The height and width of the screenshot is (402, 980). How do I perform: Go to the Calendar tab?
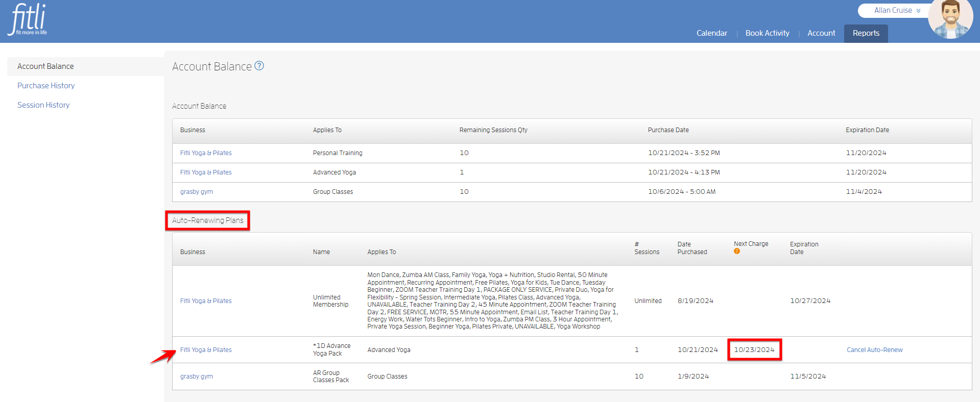tap(711, 33)
